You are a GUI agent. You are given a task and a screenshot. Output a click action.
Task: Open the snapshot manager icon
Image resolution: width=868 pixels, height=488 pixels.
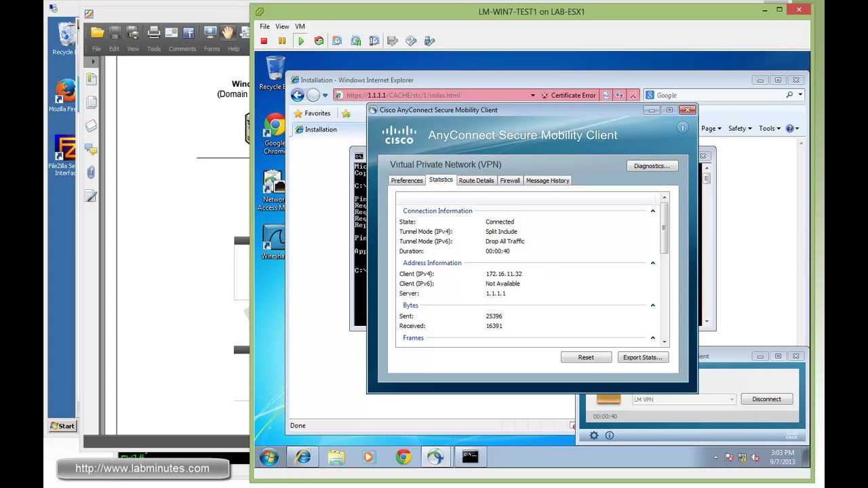point(374,41)
